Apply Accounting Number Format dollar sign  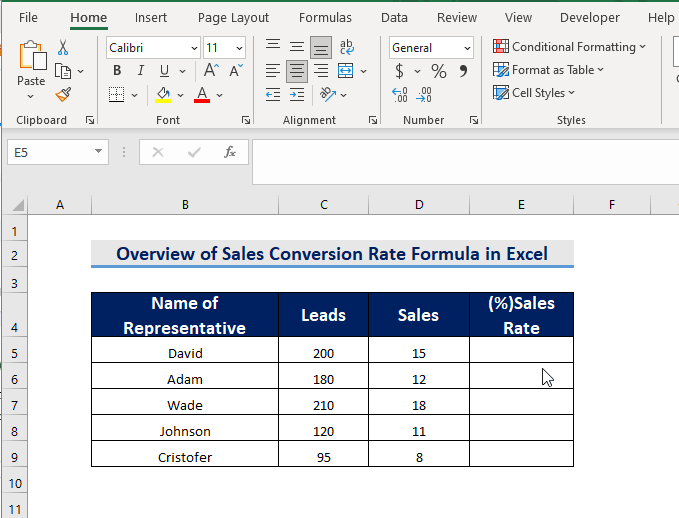pos(400,71)
